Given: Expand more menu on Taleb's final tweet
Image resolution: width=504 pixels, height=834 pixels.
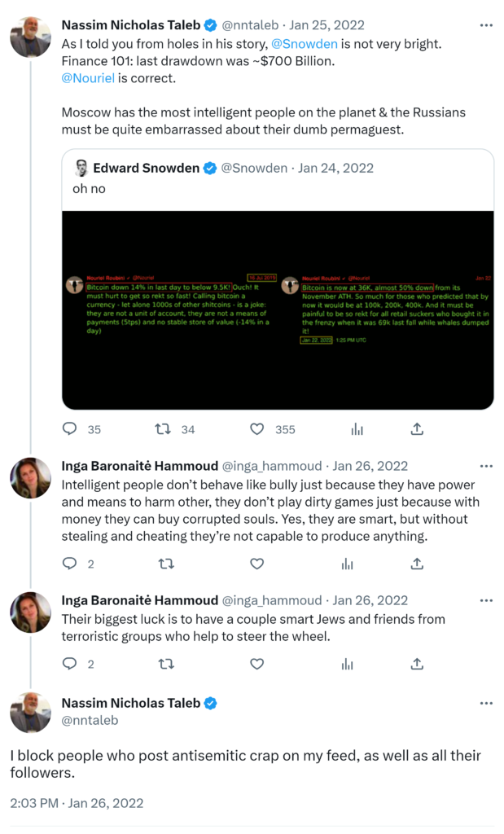Looking at the screenshot, I should click(x=486, y=703).
